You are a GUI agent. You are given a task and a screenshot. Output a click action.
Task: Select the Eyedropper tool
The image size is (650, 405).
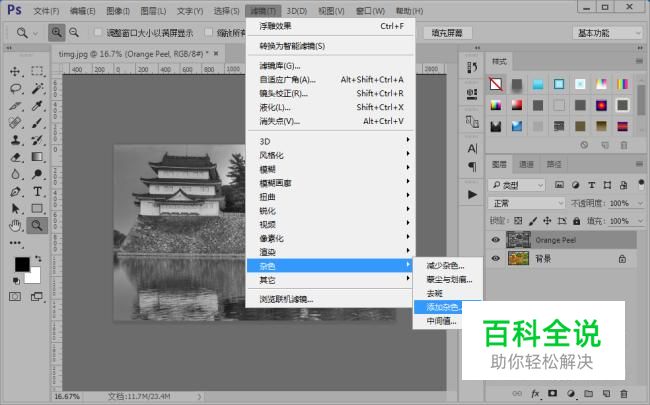(37, 106)
